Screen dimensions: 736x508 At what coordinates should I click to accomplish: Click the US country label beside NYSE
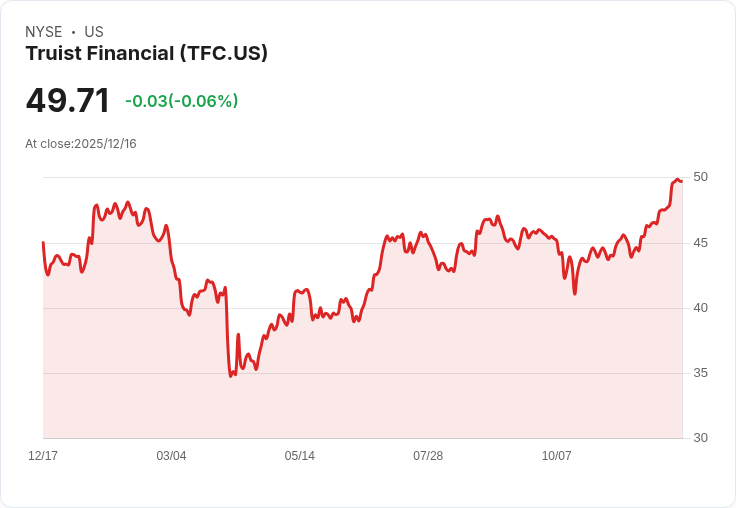94,32
